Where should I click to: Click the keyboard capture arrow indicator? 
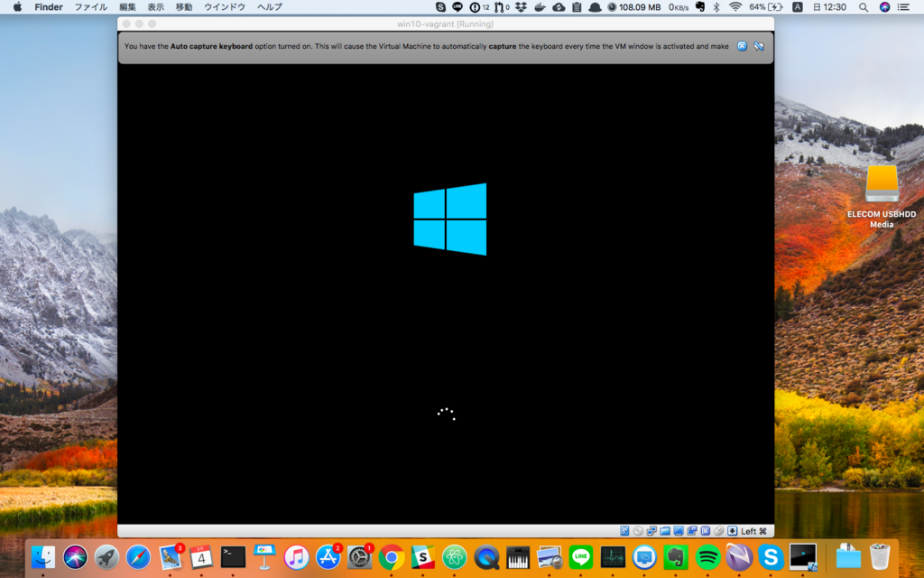(733, 531)
